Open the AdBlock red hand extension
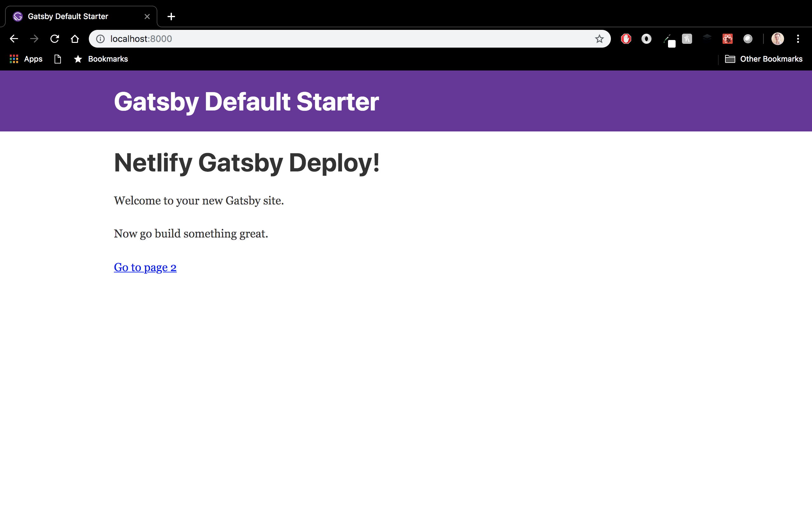 (626, 39)
